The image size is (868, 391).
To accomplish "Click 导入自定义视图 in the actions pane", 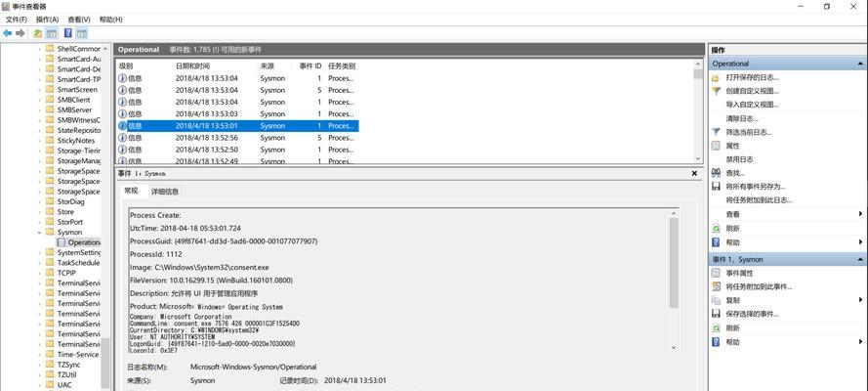I will [752, 105].
